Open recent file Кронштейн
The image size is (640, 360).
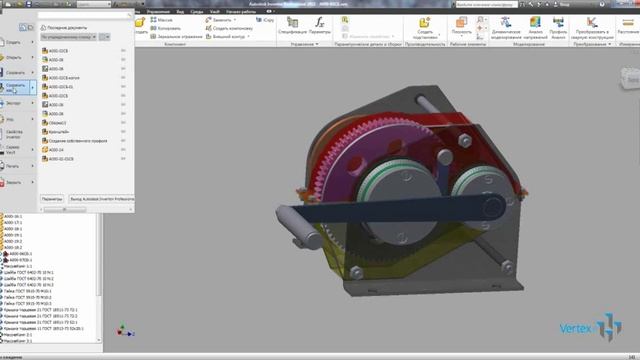pos(58,132)
